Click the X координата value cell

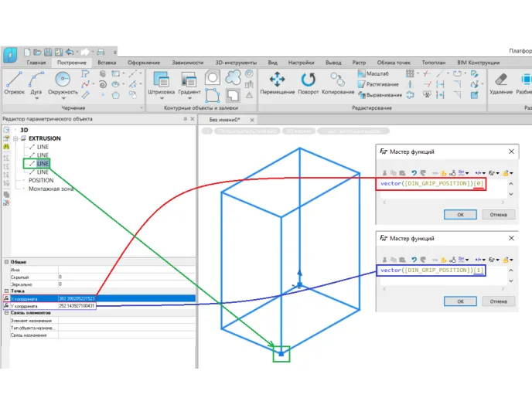127,298
